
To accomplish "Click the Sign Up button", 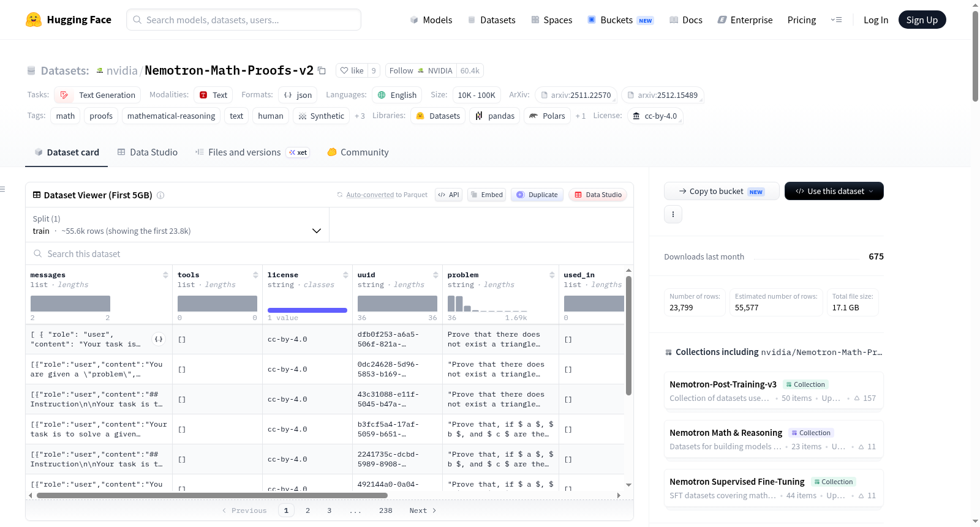I will coord(922,20).
